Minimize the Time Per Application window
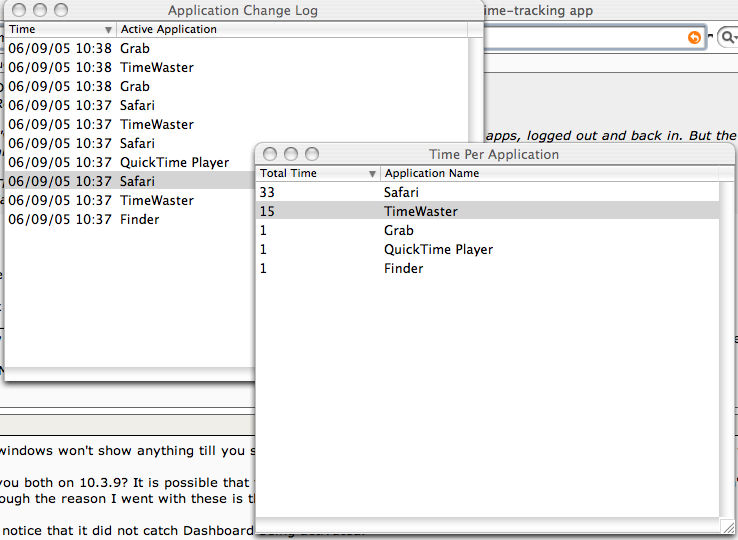This screenshot has width=738, height=540. [x=291, y=154]
